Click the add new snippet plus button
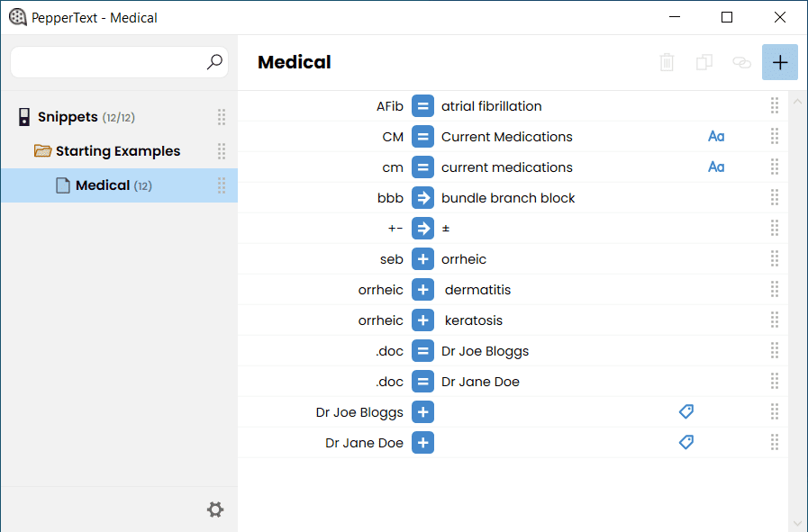The height and width of the screenshot is (532, 808). coord(780,62)
